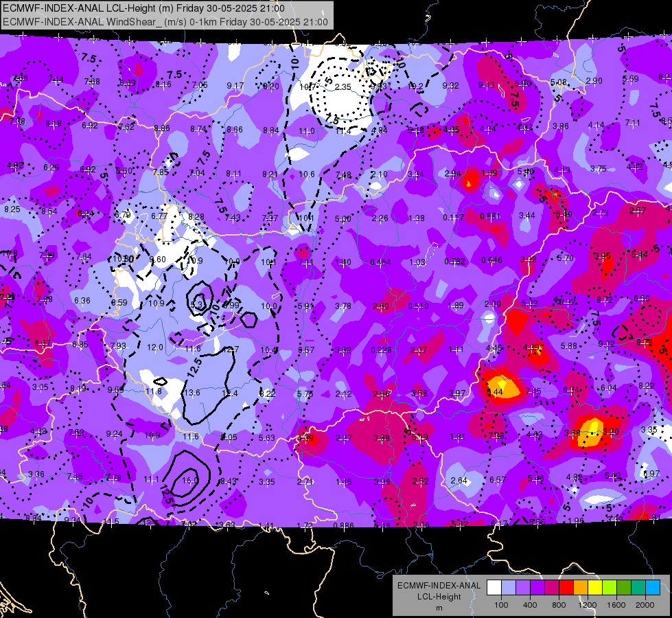Screen dimensions: 672x618
Task: Click the wind shear value 16.0
Action: [190, 481]
